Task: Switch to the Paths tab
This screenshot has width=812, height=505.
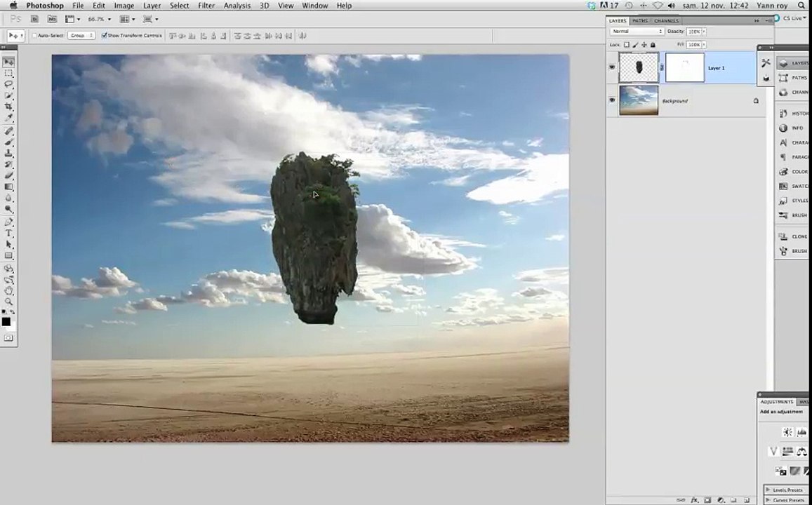Action: 640,21
